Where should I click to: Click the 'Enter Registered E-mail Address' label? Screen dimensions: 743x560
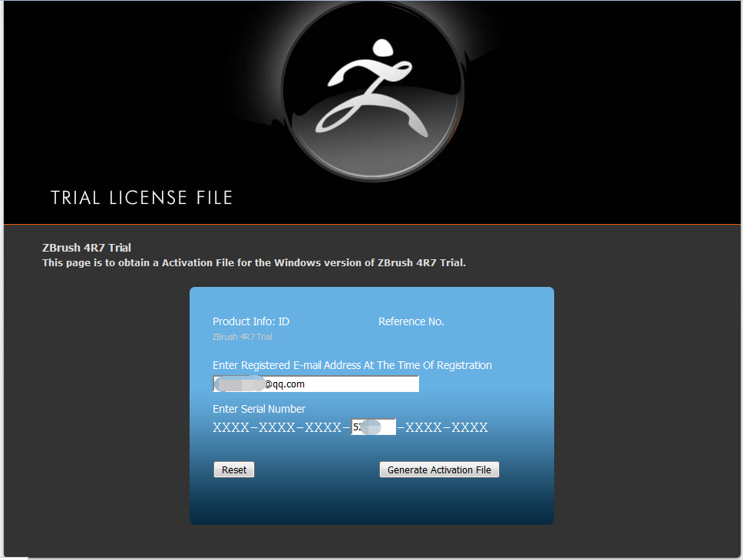(x=352, y=365)
